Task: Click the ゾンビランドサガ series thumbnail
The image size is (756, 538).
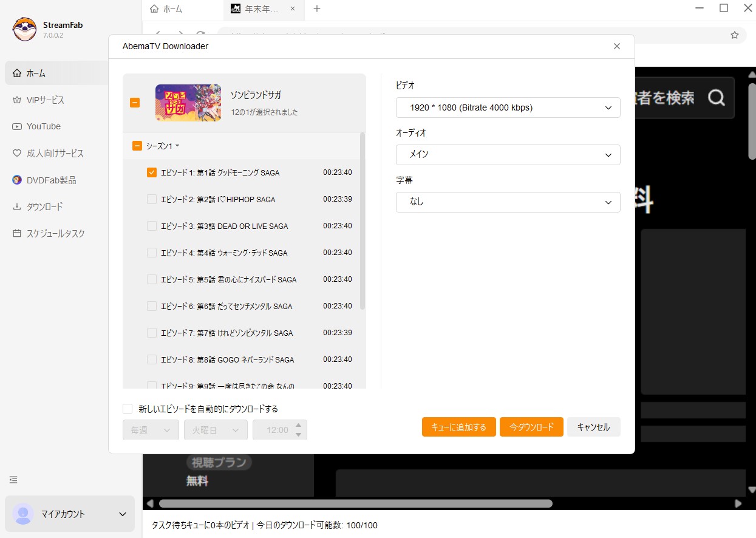Action: [188, 103]
